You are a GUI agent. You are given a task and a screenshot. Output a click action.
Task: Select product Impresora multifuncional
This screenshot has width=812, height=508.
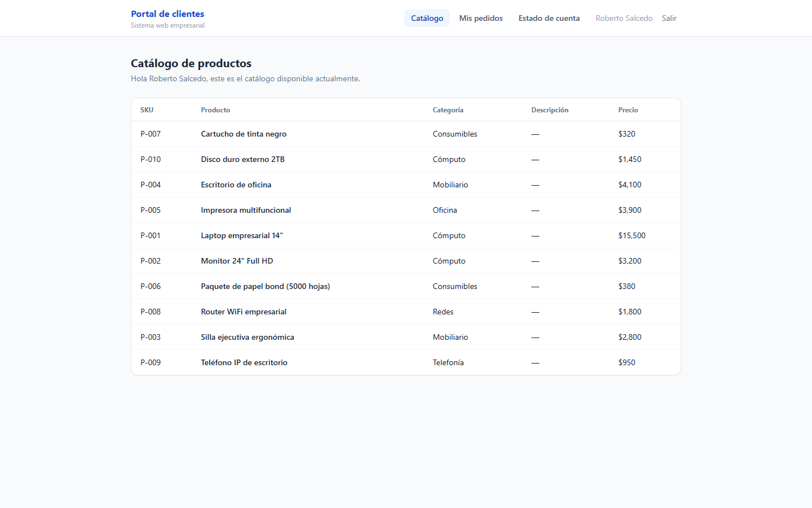coord(246,210)
